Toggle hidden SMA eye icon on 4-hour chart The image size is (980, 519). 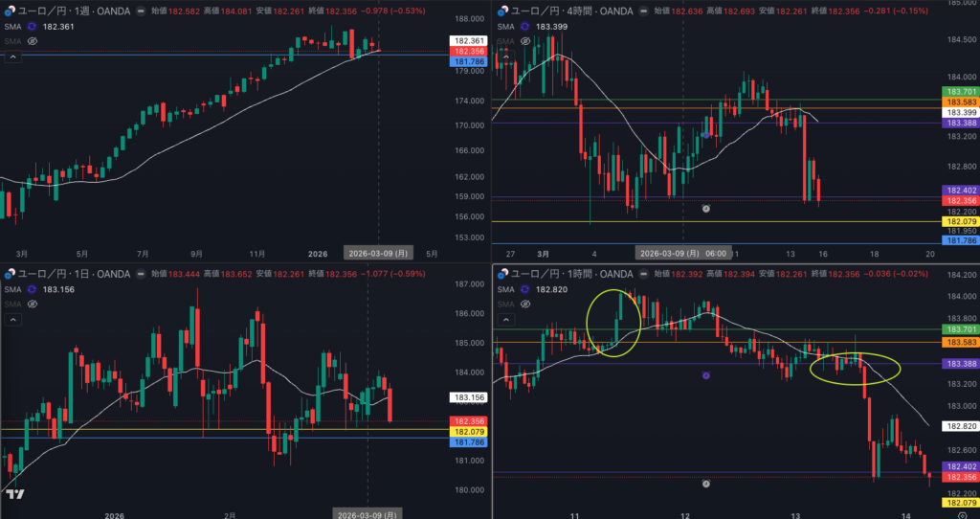pyautogui.click(x=524, y=42)
